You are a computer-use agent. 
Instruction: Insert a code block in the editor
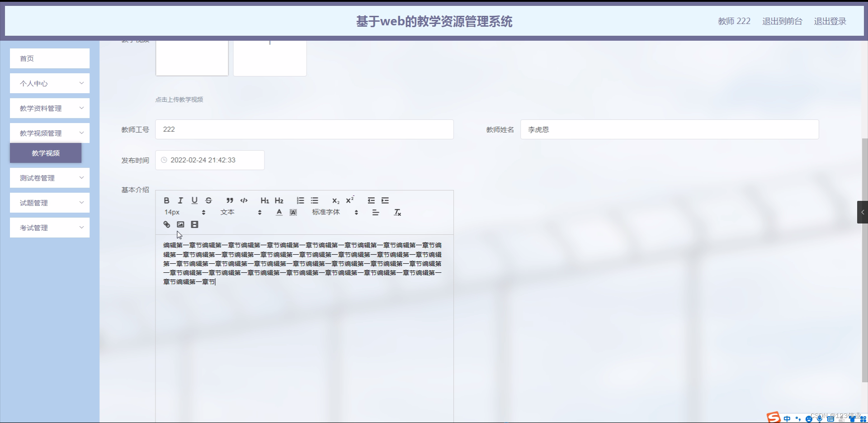[x=244, y=200]
